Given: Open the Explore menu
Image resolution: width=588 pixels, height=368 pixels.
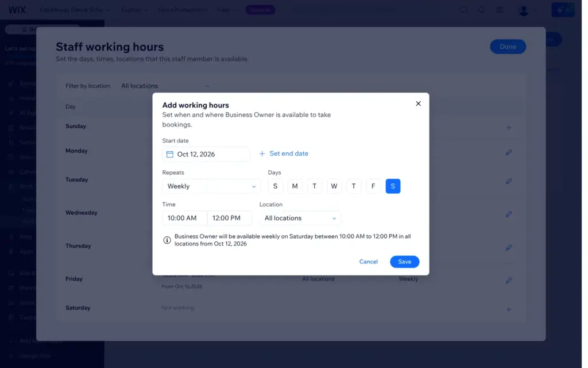Looking at the screenshot, I should [134, 10].
